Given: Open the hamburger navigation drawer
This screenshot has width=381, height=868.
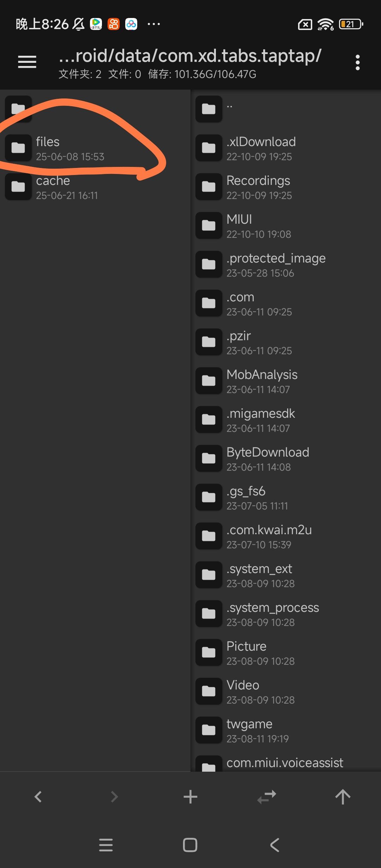Looking at the screenshot, I should point(27,62).
